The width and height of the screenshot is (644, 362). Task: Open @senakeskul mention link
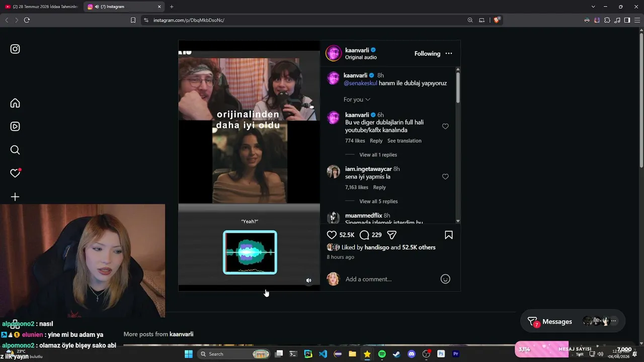360,83
